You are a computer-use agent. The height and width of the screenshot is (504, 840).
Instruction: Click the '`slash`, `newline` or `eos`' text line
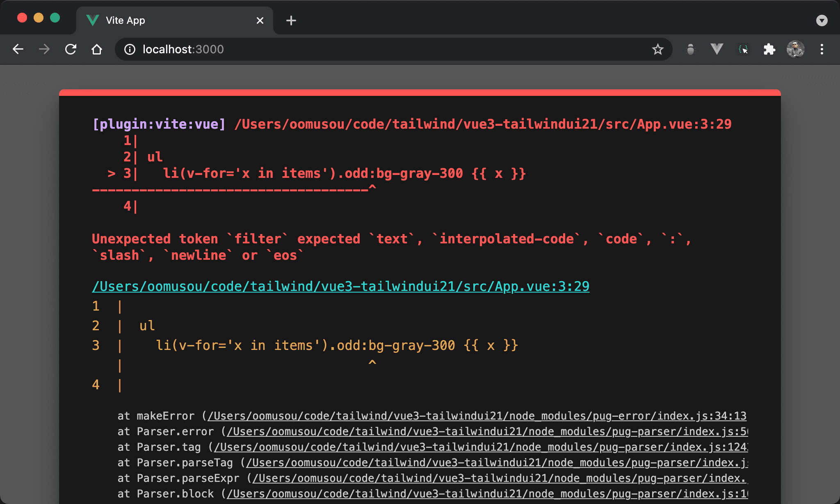[198, 255]
